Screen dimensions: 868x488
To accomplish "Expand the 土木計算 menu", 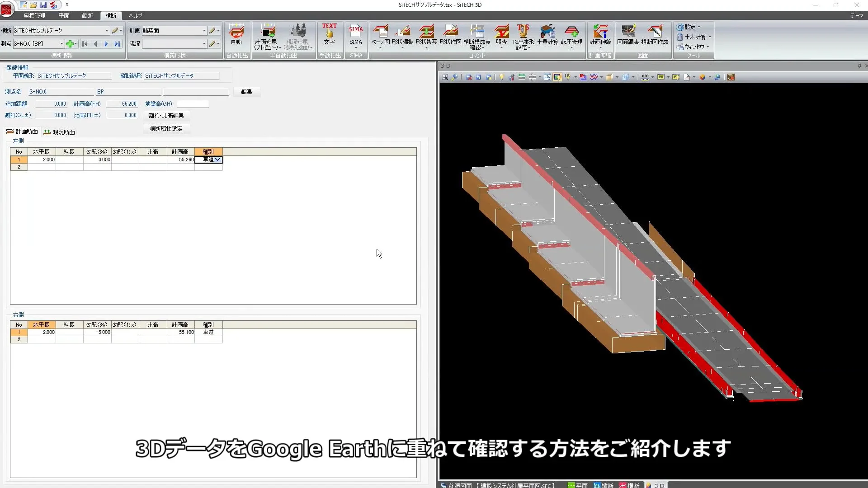I will tap(694, 37).
